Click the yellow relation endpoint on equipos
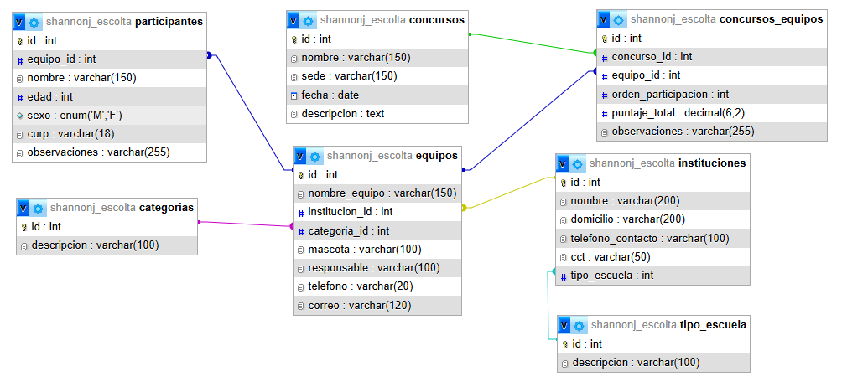This screenshot has width=868, height=387. coord(464,208)
